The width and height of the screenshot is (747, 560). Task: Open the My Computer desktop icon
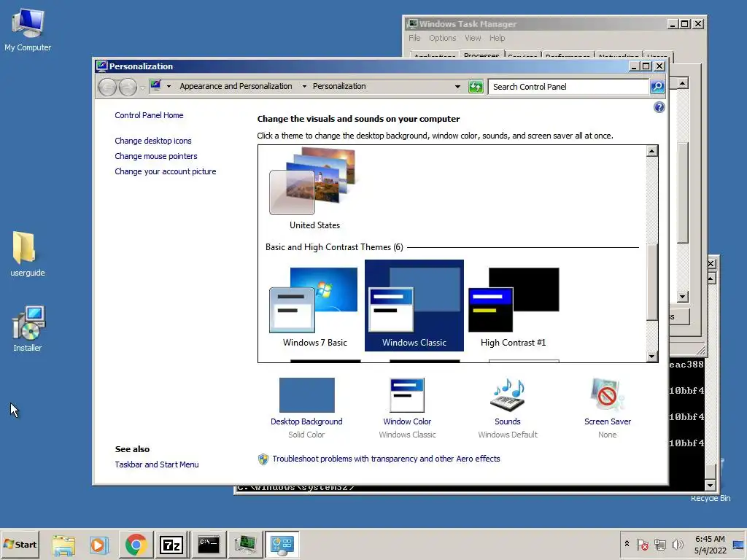tap(28, 31)
